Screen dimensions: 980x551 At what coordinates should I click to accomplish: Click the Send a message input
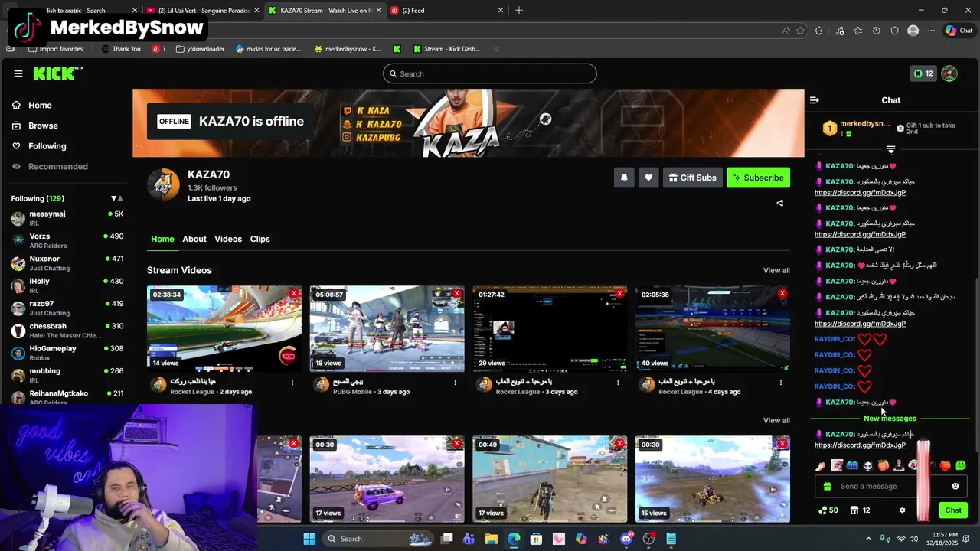(x=890, y=486)
